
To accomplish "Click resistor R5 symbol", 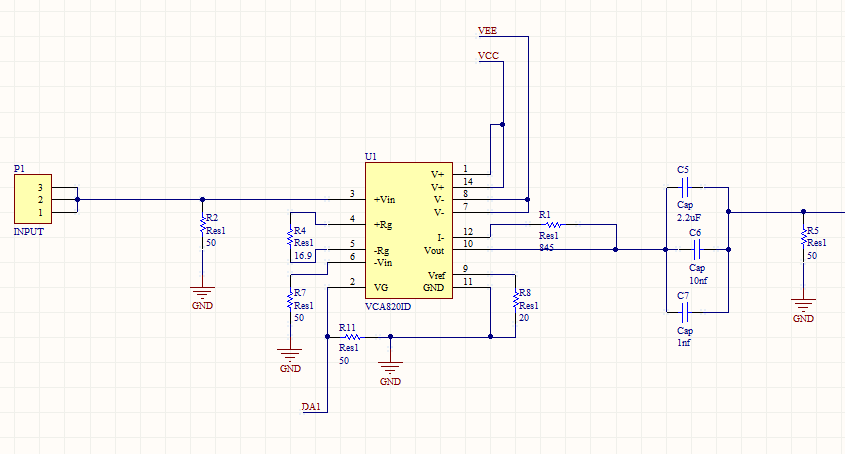I will tap(804, 237).
